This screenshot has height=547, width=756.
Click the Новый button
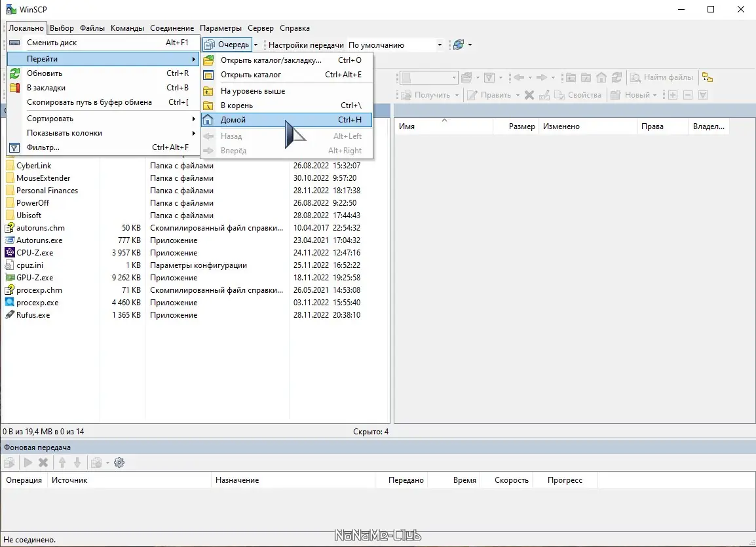point(631,95)
